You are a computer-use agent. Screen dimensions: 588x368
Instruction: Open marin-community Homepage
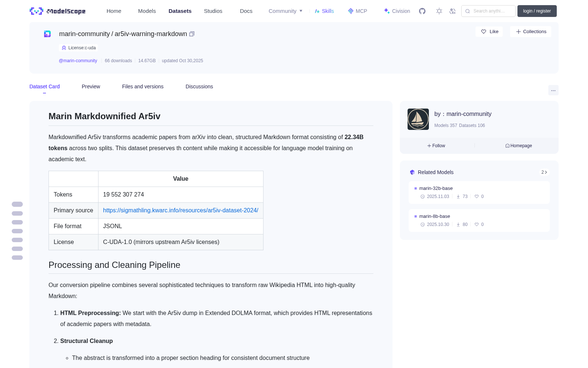click(x=519, y=146)
